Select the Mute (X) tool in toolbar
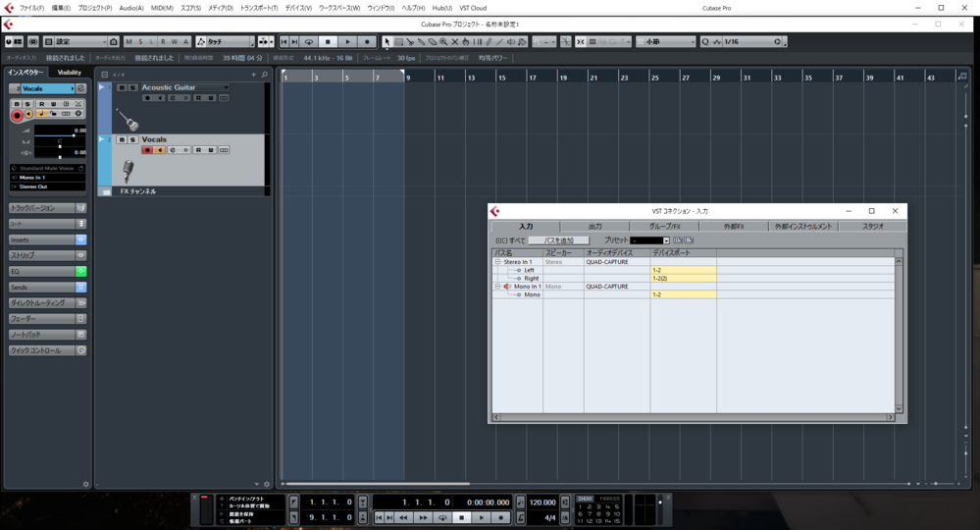The width and height of the screenshot is (980, 530). point(454,42)
